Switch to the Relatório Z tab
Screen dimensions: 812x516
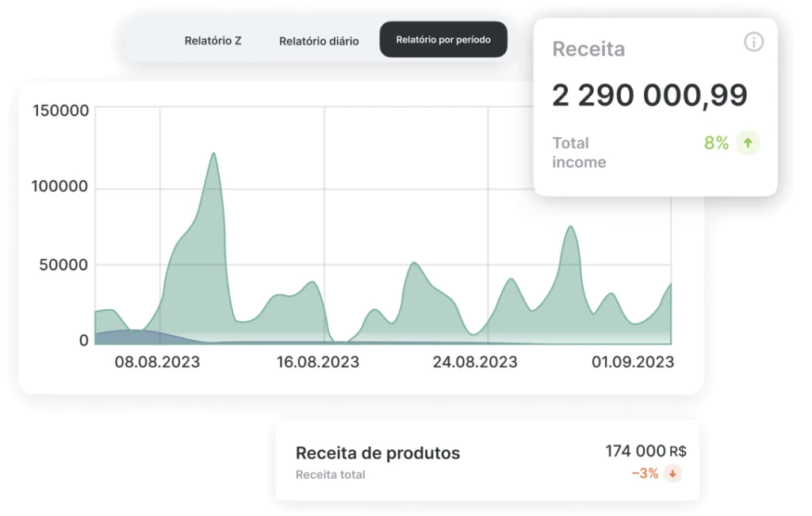click(213, 40)
